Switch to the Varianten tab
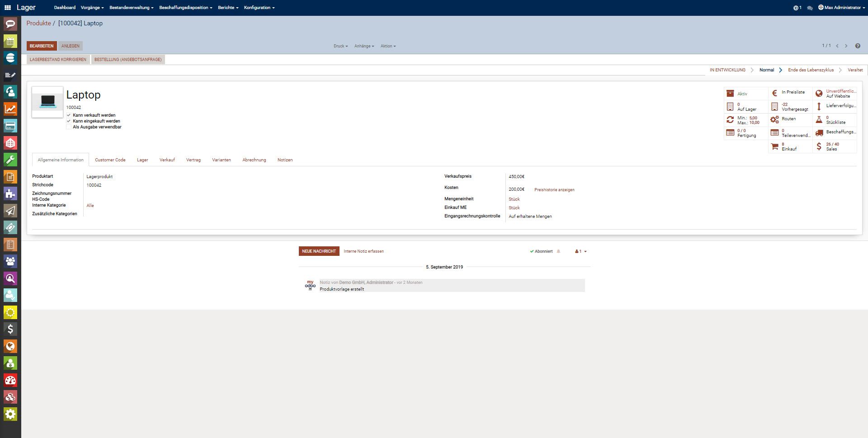The image size is (868, 438). click(221, 160)
